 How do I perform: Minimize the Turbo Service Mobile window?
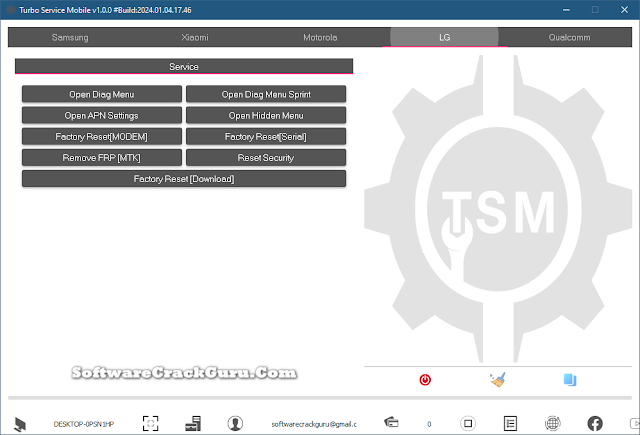(x=566, y=10)
